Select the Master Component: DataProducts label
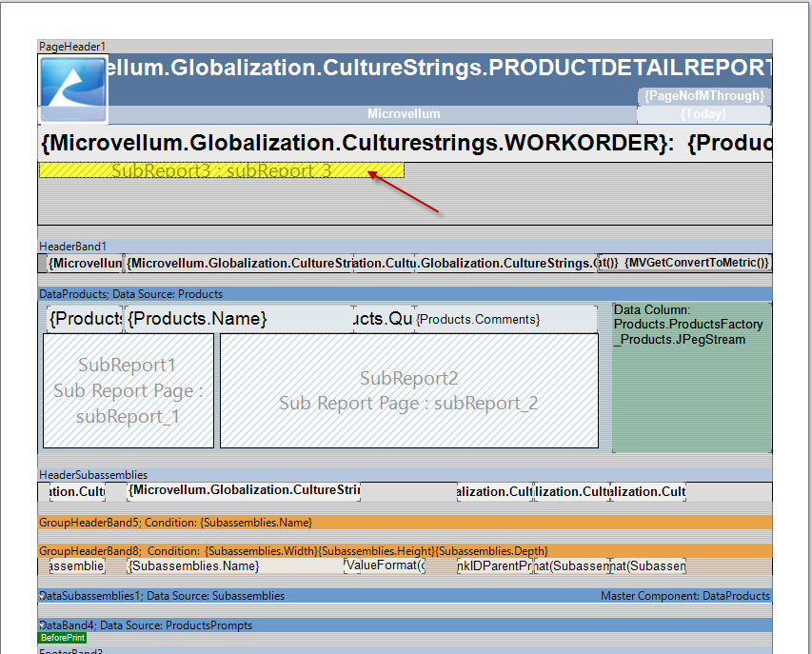812x654 pixels. [x=685, y=596]
